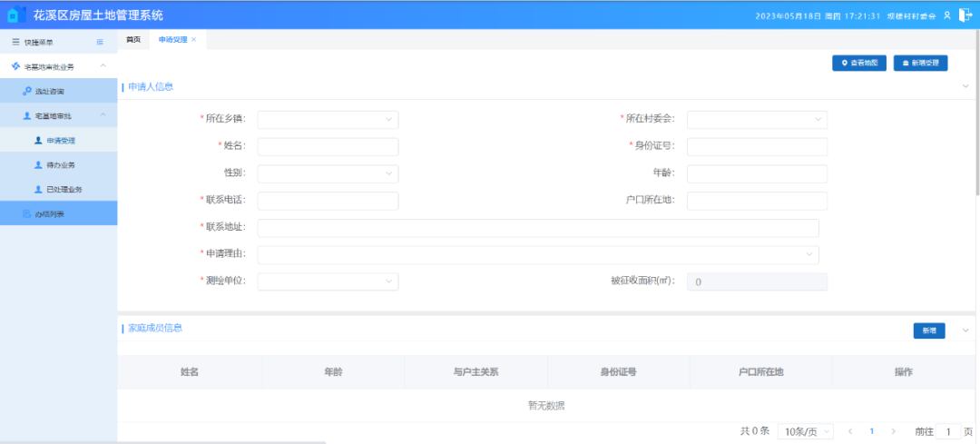Click the 查看地图 button
Screen dimensions: 980x444
(x=858, y=63)
